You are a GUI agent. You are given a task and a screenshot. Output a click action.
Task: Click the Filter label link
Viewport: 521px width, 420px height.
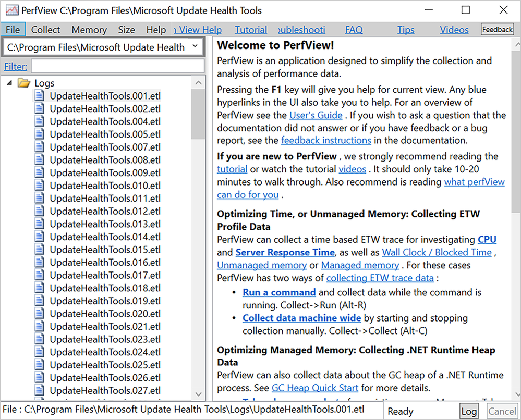[16, 66]
